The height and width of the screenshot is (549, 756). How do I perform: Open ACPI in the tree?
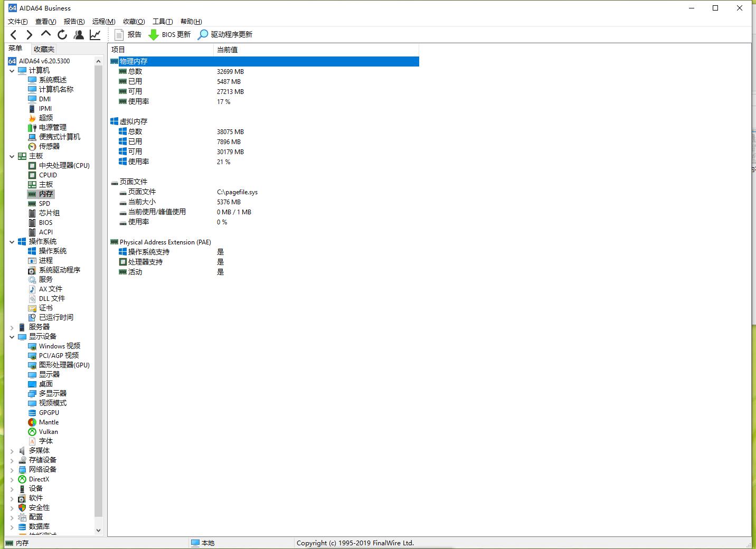[46, 232]
